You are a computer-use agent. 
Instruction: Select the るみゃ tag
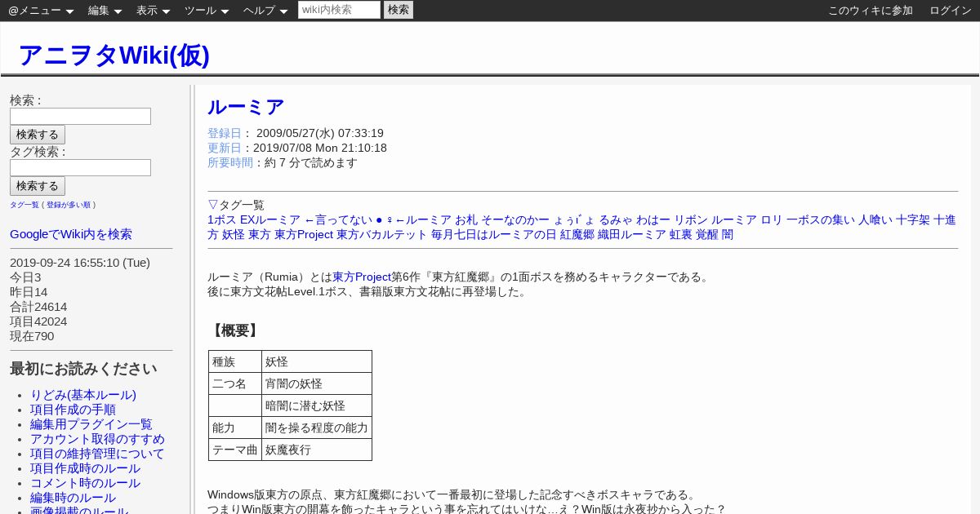click(x=616, y=219)
